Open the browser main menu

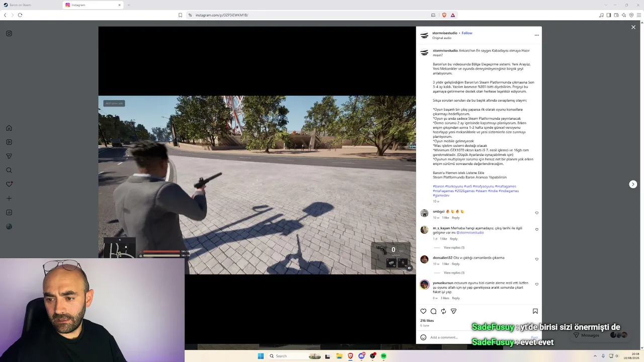[x=638, y=15]
